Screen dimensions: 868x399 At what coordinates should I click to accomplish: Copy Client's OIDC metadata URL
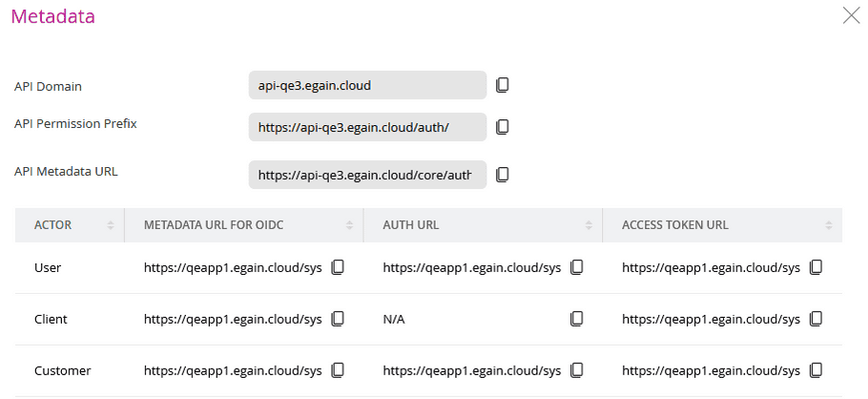338,319
